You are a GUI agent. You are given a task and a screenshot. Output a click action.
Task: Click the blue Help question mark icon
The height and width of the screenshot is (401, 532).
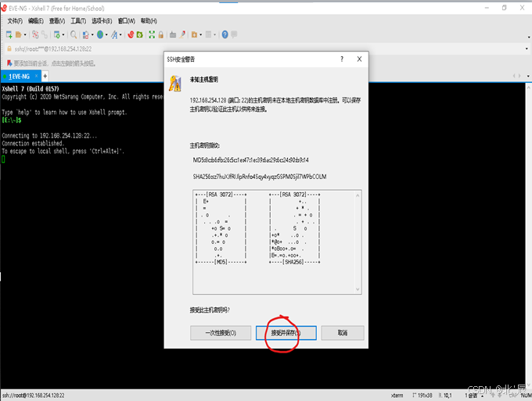tap(225, 34)
